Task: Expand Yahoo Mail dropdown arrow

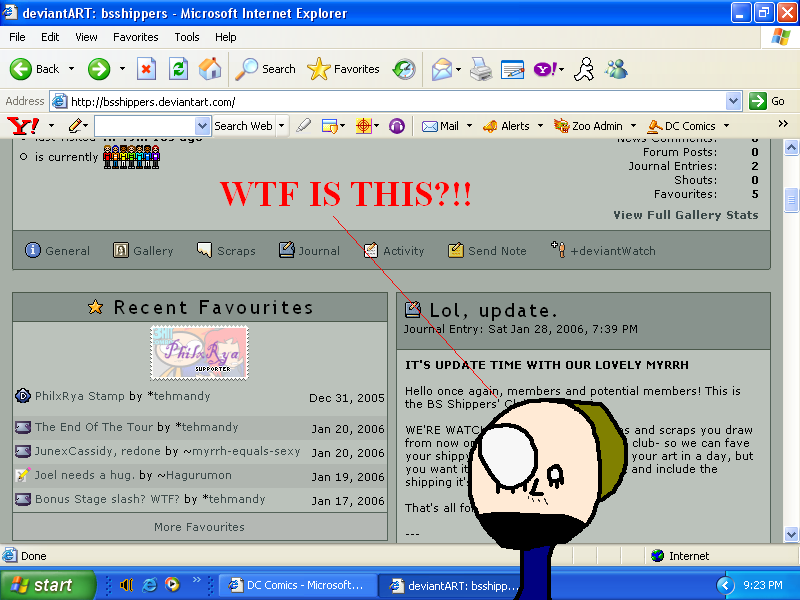Action: [469, 126]
